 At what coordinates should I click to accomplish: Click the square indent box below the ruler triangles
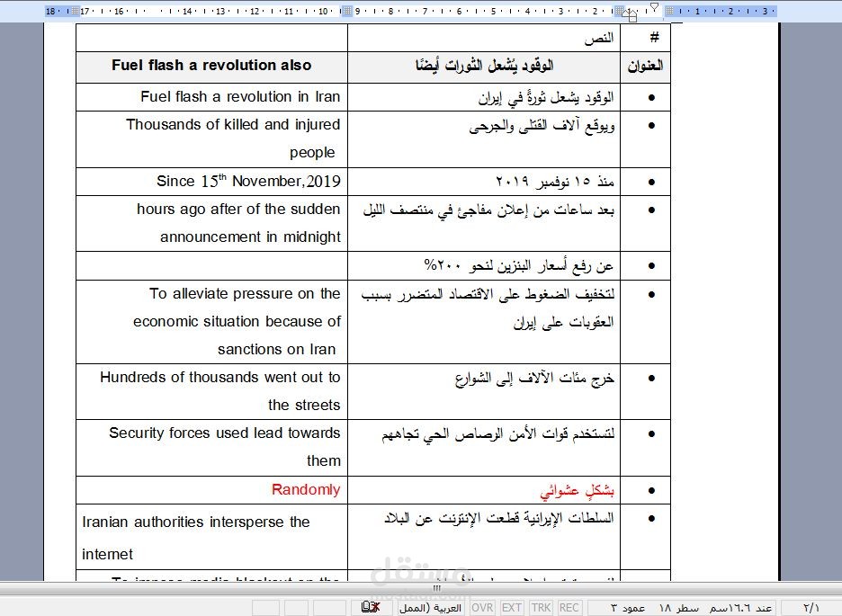(x=632, y=19)
